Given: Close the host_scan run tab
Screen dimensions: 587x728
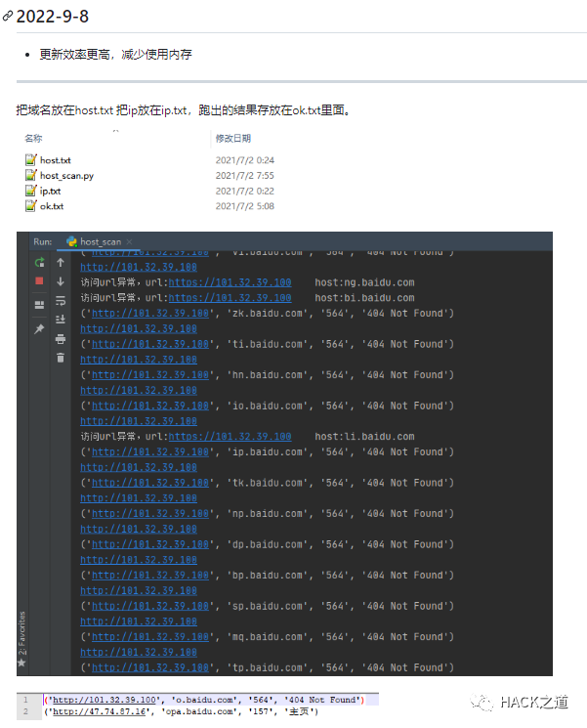Looking at the screenshot, I should point(130,242).
